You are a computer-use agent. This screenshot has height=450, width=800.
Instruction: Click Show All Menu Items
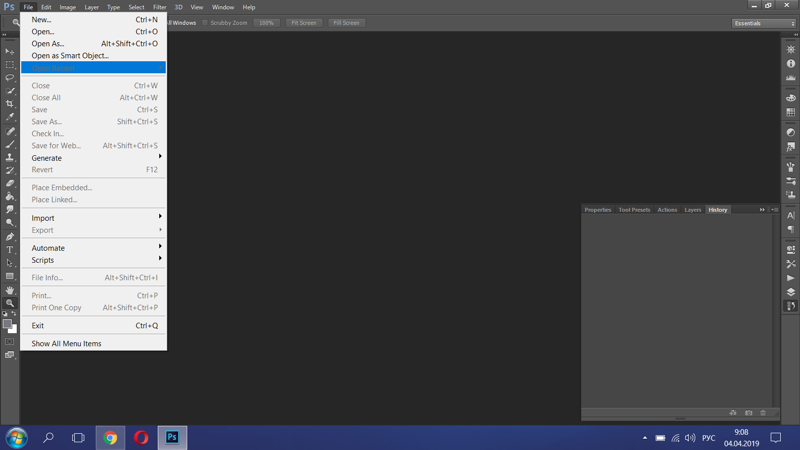pyautogui.click(x=94, y=343)
